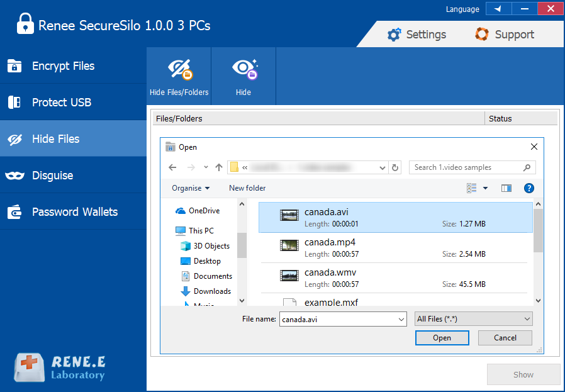The width and height of the screenshot is (565, 392).
Task: Click the canada.avi video thumbnail
Action: click(289, 215)
